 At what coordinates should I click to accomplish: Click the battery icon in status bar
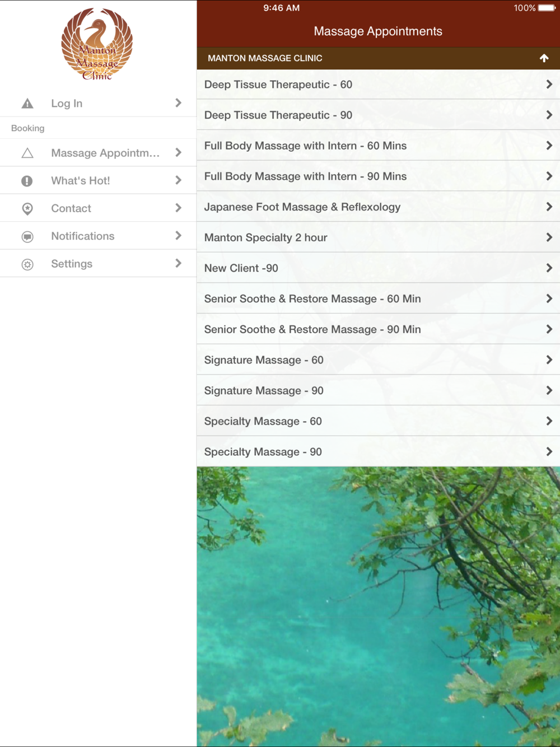point(547,8)
